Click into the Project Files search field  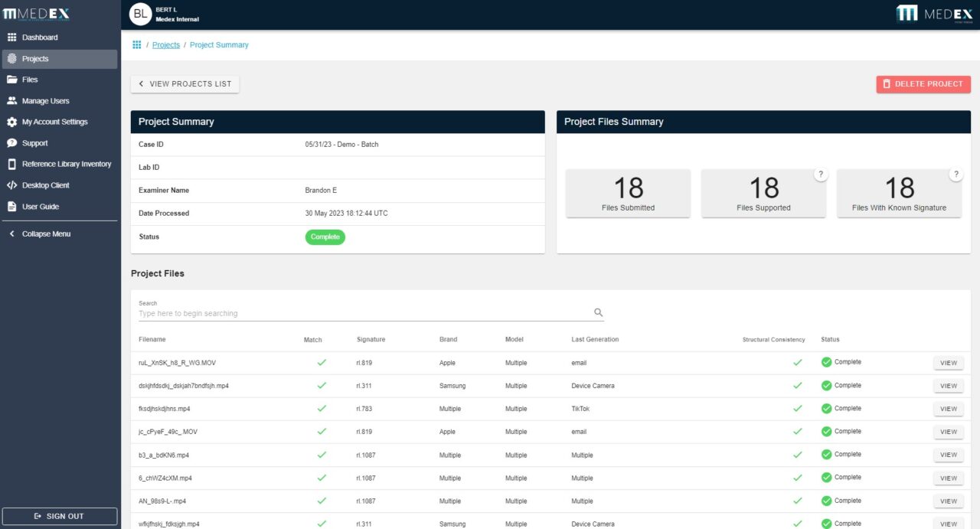point(306,312)
